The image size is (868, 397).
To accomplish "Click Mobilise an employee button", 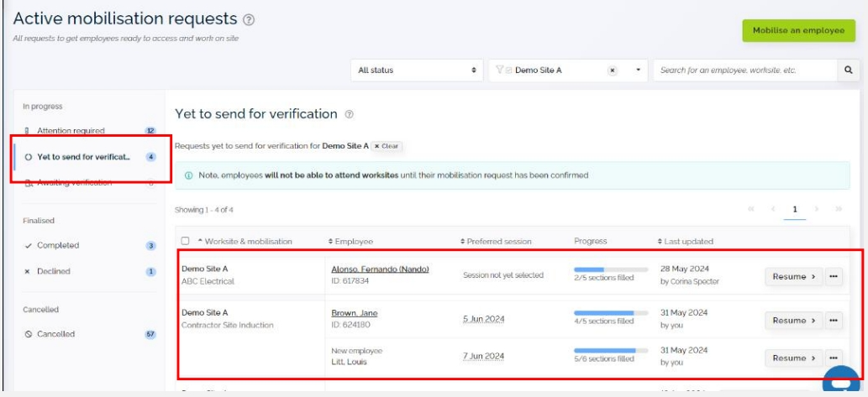I will (x=797, y=30).
